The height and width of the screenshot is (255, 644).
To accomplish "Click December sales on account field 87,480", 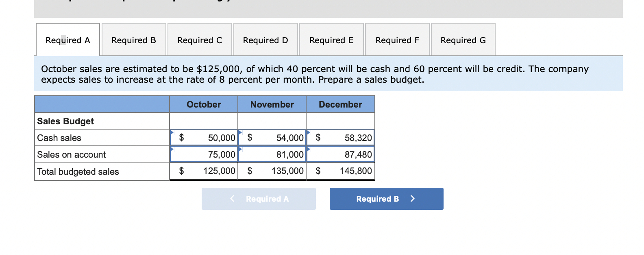I will [x=340, y=154].
